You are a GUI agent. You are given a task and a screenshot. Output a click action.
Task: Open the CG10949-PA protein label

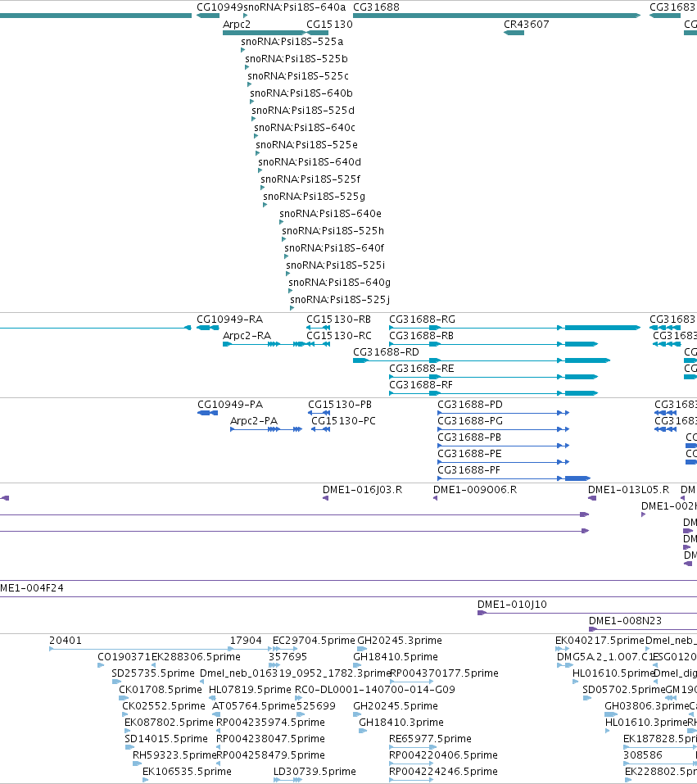tap(230, 404)
